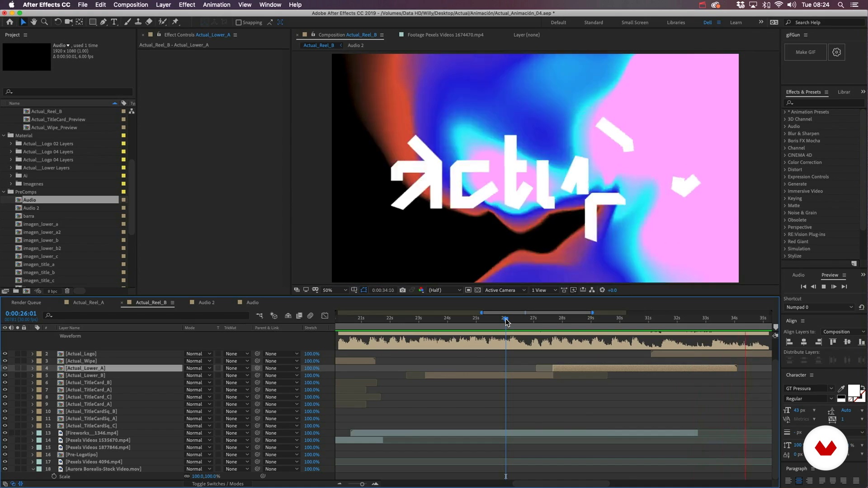This screenshot has width=868, height=488.
Task: Open the Composition menu
Action: (x=130, y=5)
